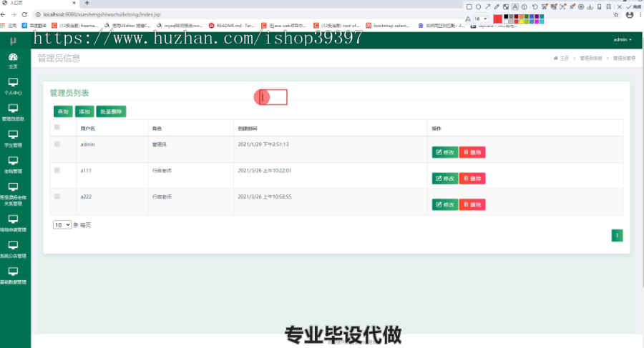Viewport: 644px width, 348px height.
Task: Check the a111 row checkbox
Action: click(x=57, y=170)
